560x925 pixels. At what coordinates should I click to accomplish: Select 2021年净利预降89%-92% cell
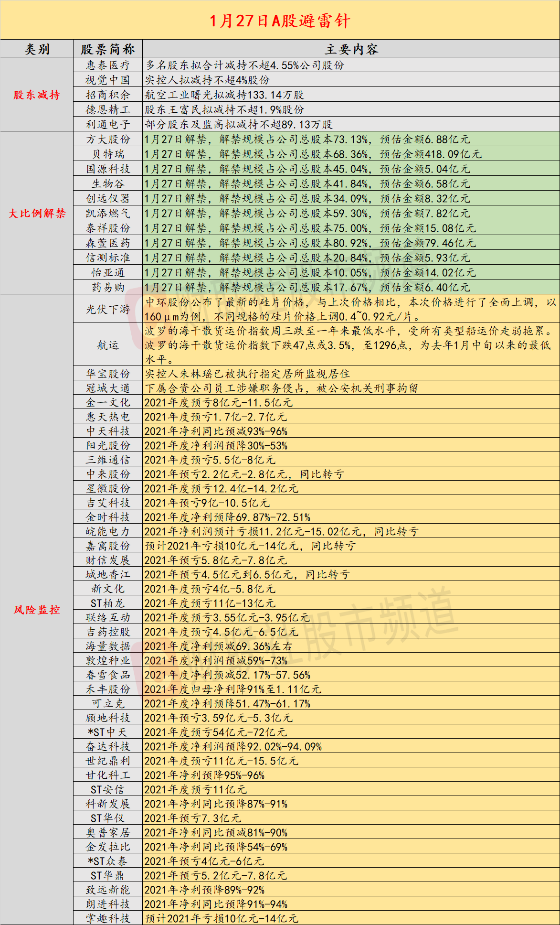tap(351, 890)
